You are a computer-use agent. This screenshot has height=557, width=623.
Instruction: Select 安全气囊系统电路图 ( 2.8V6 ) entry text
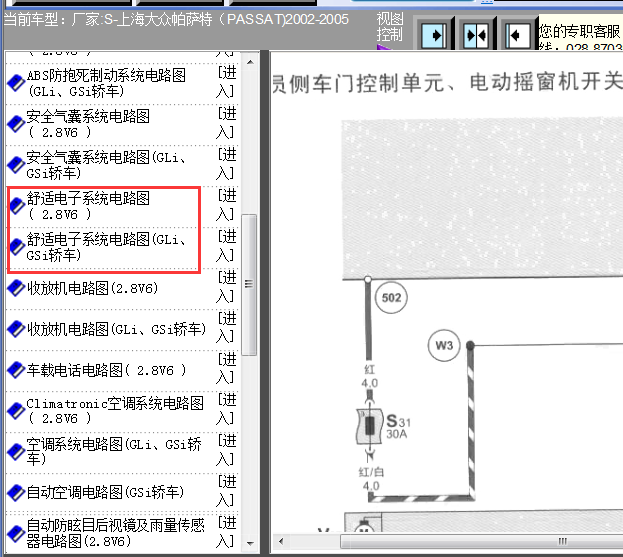tap(88, 124)
